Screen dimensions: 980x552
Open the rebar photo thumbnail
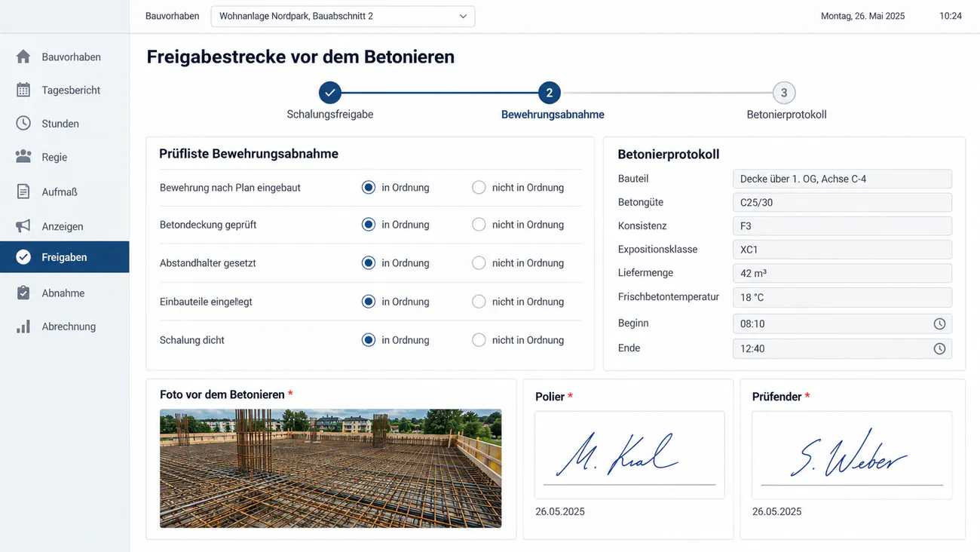click(330, 468)
